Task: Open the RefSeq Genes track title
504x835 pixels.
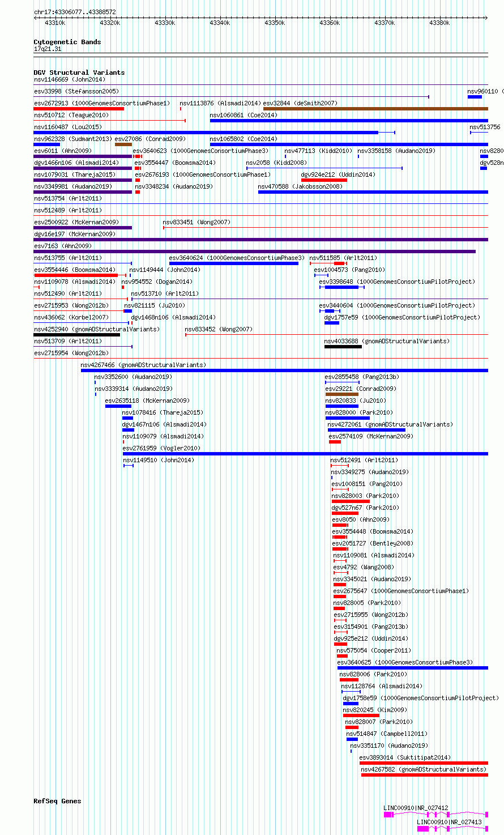Action: click(57, 801)
